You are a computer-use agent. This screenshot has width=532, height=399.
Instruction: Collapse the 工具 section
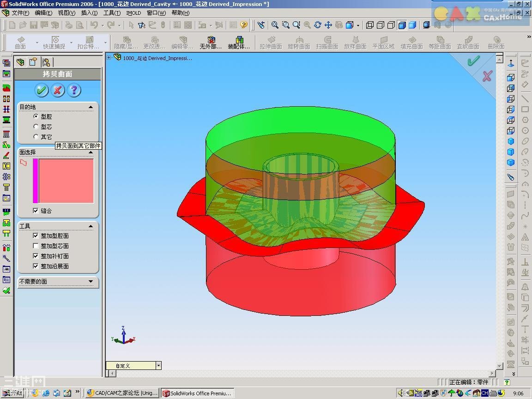click(91, 226)
